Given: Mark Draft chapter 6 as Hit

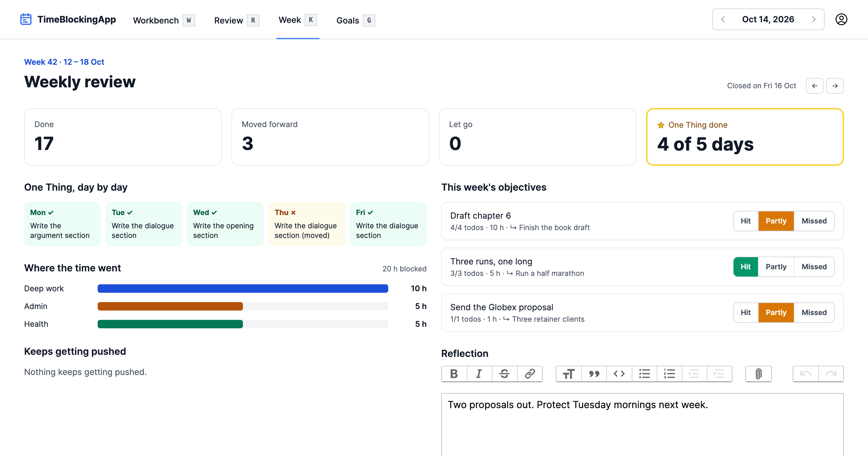Looking at the screenshot, I should [745, 221].
